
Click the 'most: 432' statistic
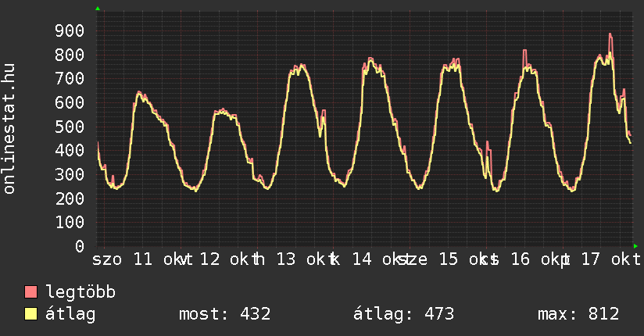pyautogui.click(x=224, y=314)
